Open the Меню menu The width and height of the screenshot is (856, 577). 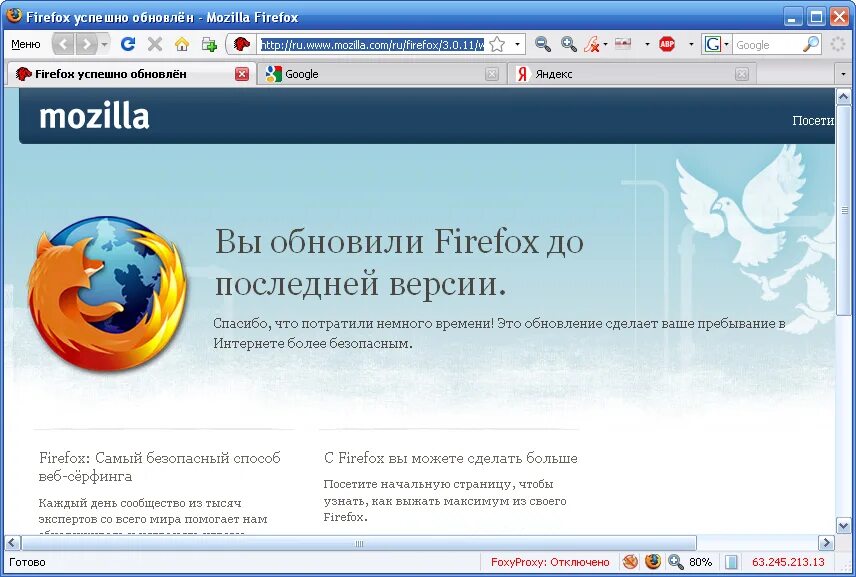(26, 44)
